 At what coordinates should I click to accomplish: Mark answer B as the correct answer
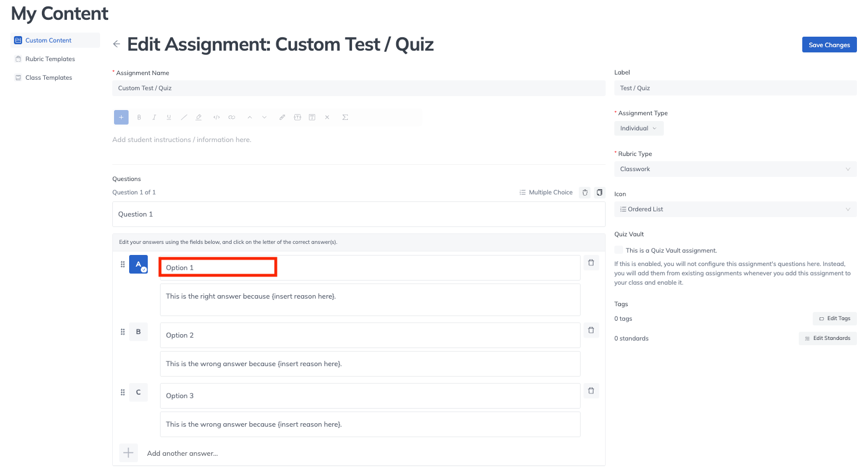pos(138,332)
